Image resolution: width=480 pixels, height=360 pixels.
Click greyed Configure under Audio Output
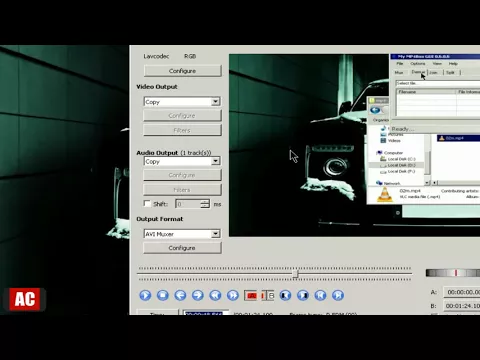(x=182, y=175)
